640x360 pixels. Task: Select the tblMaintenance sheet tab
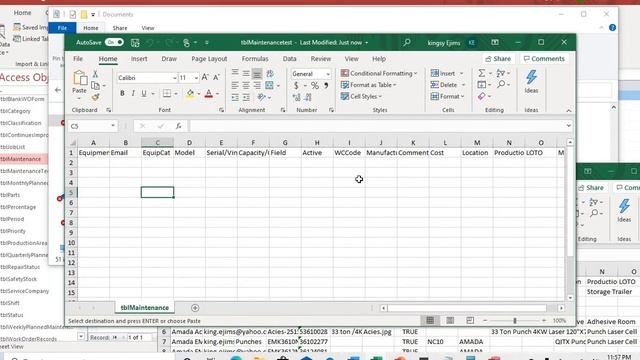pos(144,308)
